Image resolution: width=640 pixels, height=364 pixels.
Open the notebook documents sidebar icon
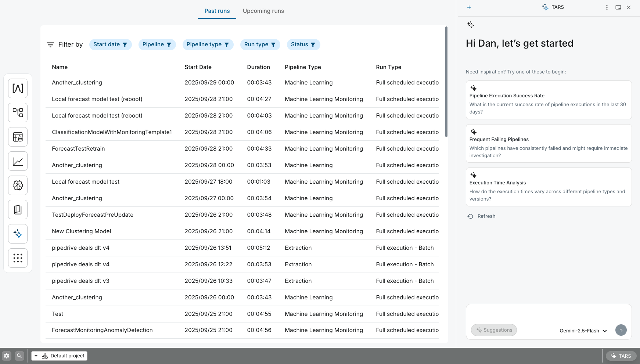(x=18, y=209)
